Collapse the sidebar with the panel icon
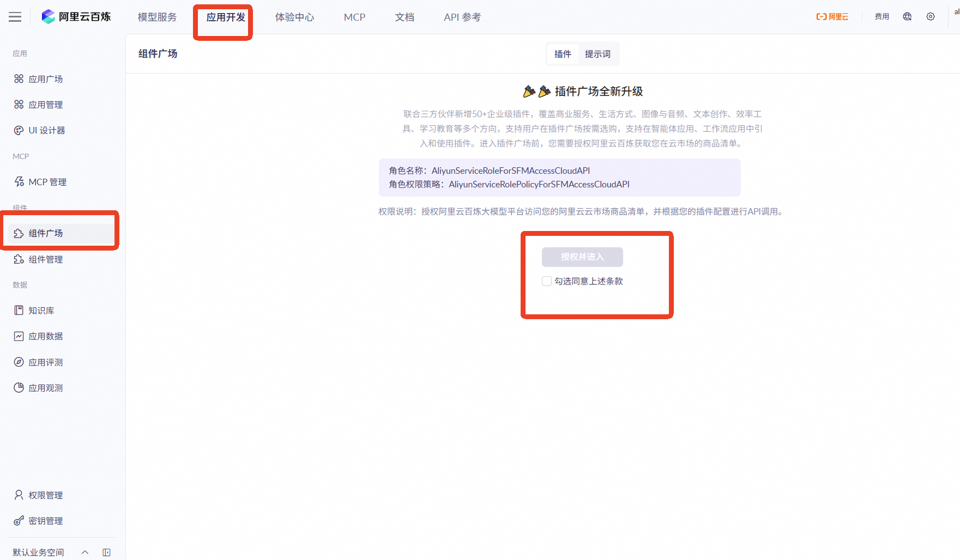The width and height of the screenshot is (960, 560). coord(107,552)
